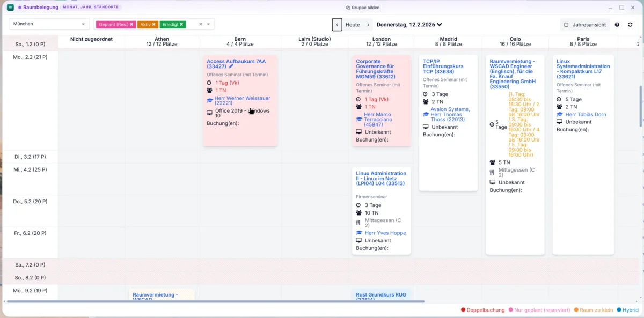Open TCP/IP Einführungskurs TCP (33638) seminar
The width and height of the screenshot is (644, 318).
pyautogui.click(x=443, y=66)
